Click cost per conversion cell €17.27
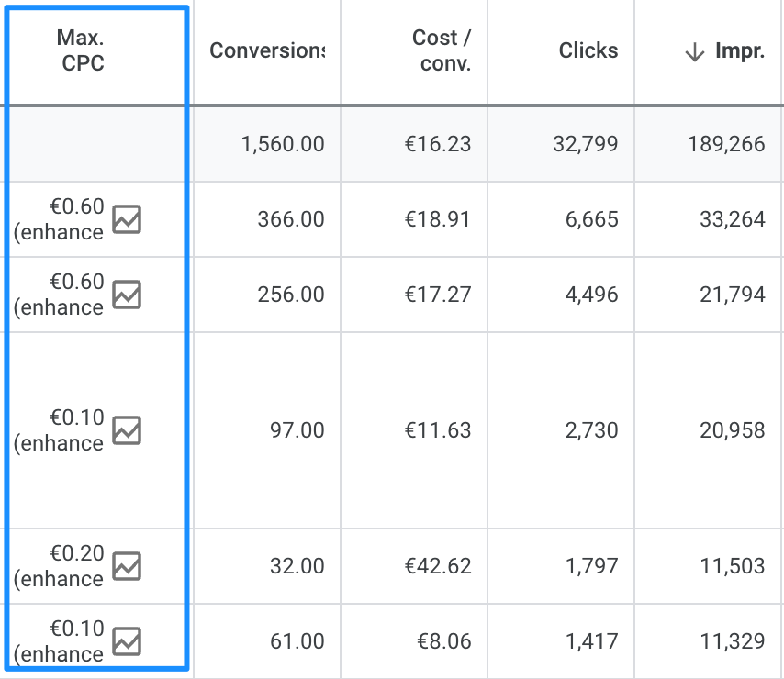 [x=438, y=295]
